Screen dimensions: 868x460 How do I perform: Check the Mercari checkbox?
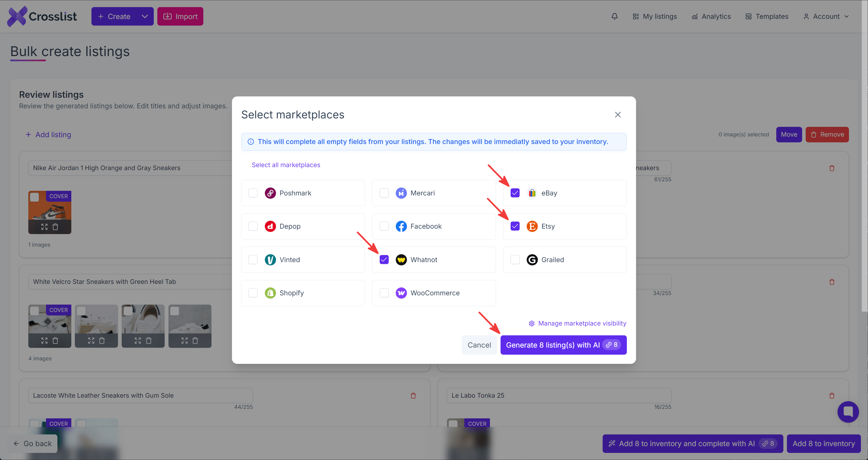pos(384,193)
